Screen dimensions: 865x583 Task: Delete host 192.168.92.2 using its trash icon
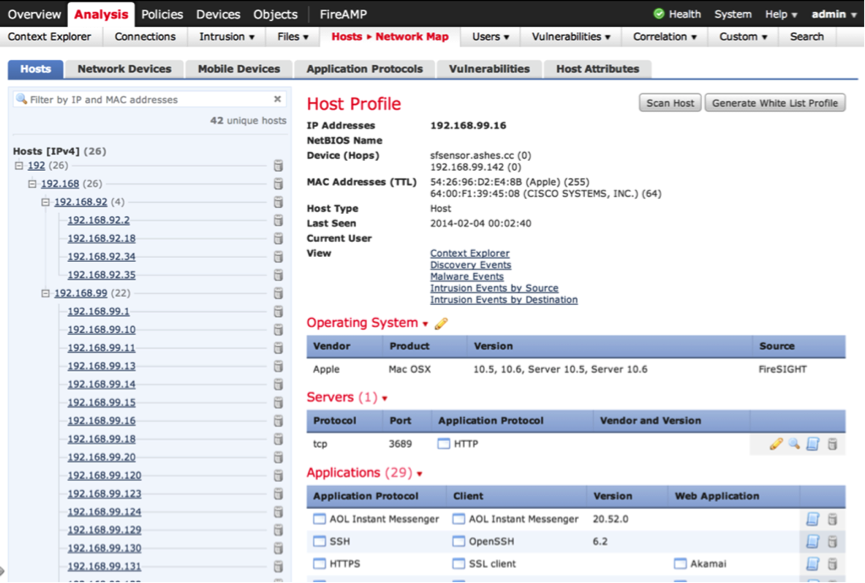(279, 220)
